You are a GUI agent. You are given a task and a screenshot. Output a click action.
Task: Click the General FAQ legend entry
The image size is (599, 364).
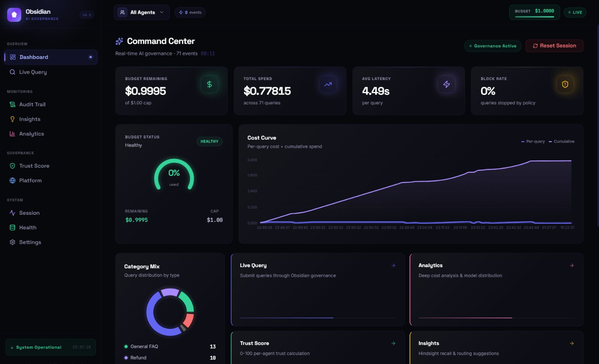(x=170, y=346)
